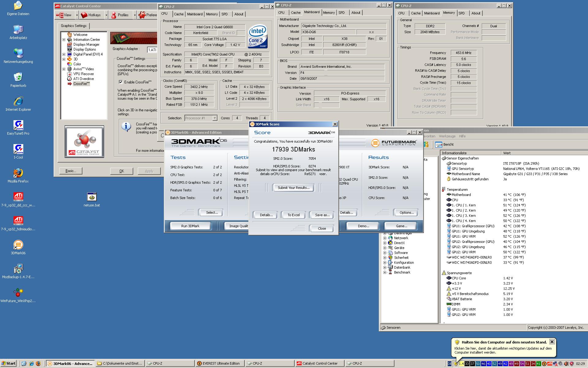Viewport: 588px width, 368px height.
Task: Click the Options button under Results
Action: tap(407, 213)
